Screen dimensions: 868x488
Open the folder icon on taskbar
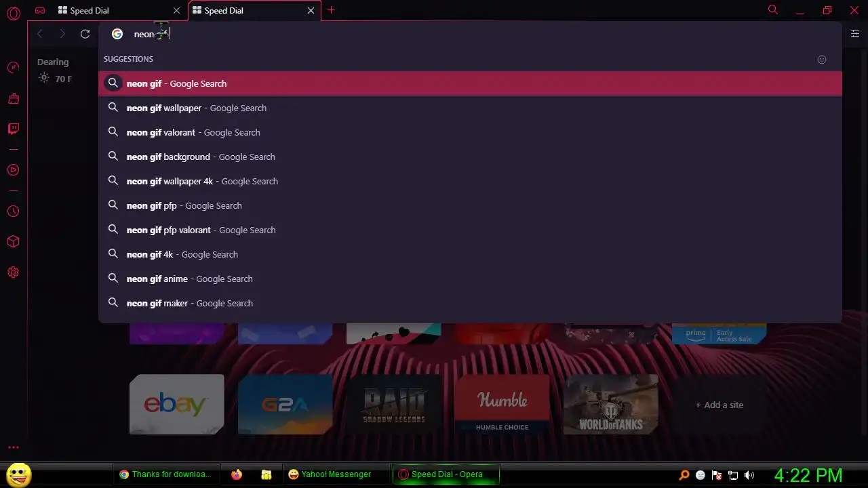point(267,474)
